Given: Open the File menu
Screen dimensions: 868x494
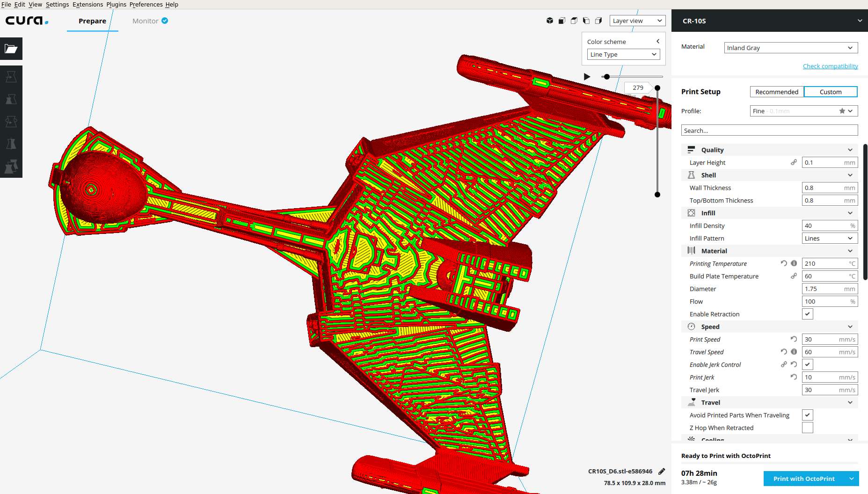Looking at the screenshot, I should click(x=7, y=4).
